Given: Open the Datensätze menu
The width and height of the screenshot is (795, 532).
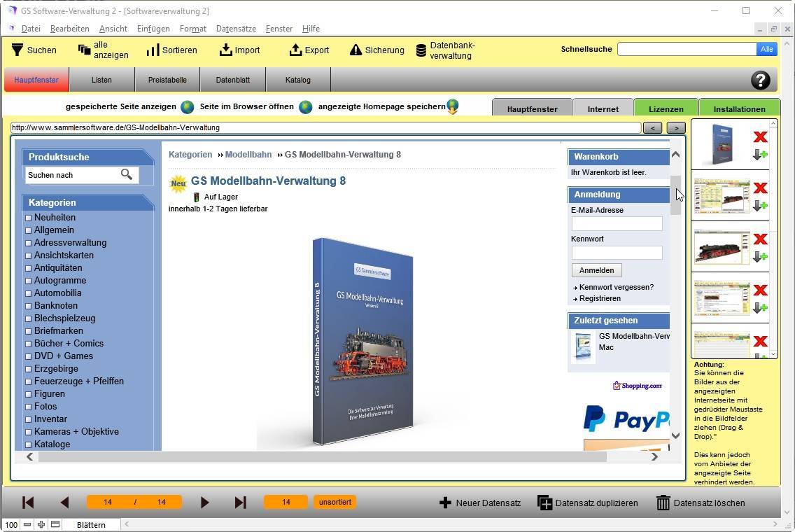Looking at the screenshot, I should (235, 29).
